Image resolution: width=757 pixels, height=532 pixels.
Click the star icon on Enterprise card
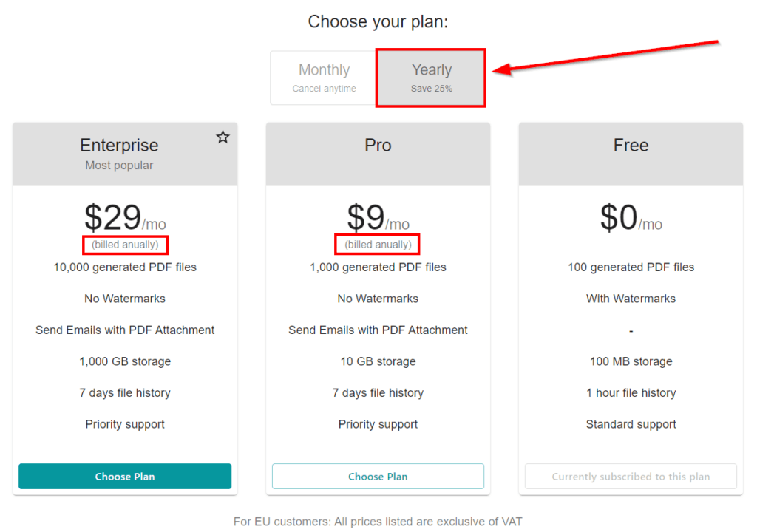coord(223,137)
